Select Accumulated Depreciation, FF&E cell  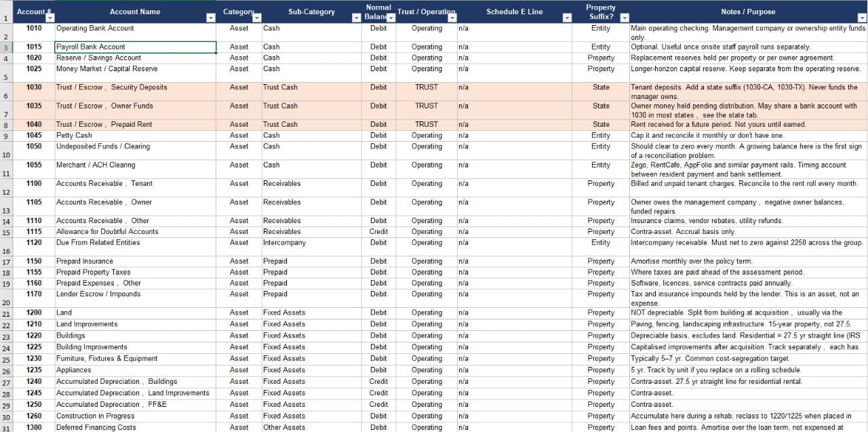pos(136,405)
